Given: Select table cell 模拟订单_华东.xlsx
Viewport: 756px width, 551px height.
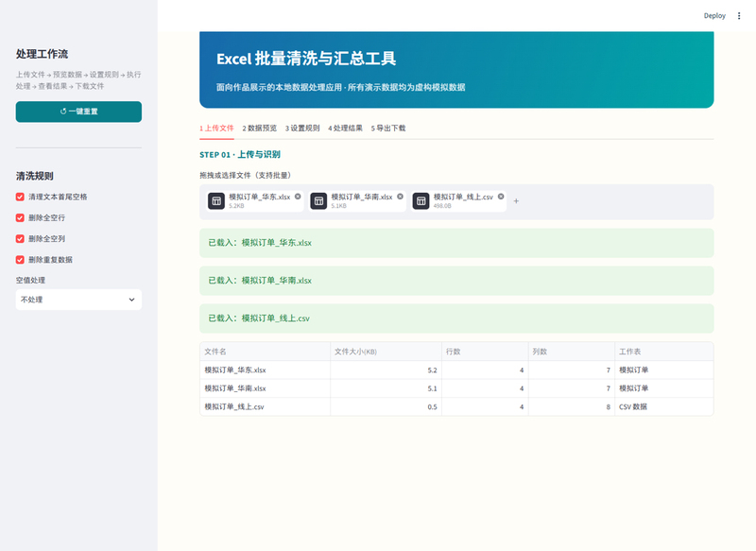Looking at the screenshot, I should click(x=266, y=370).
